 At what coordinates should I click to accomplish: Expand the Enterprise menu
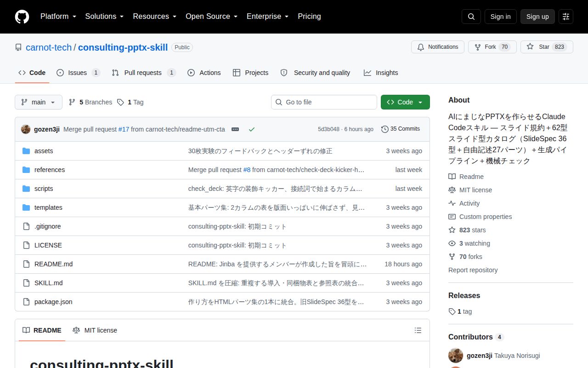267,17
